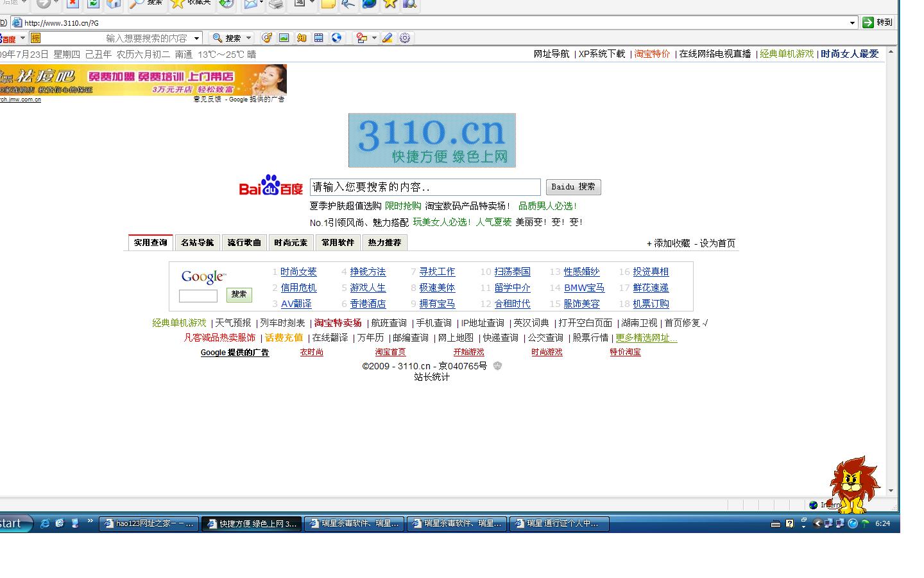The width and height of the screenshot is (924, 578).
Task: Click the page scrollbar down arrow
Action: click(891, 491)
